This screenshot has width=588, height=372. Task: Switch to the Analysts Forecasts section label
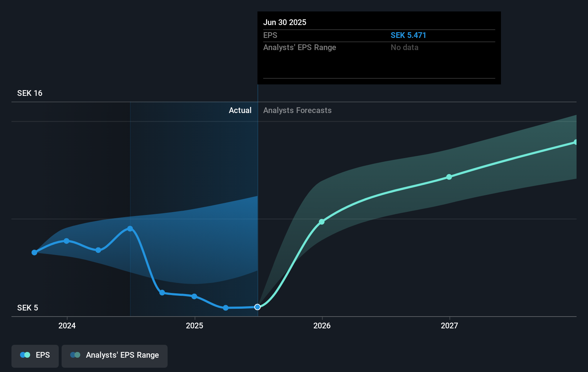pyautogui.click(x=297, y=111)
